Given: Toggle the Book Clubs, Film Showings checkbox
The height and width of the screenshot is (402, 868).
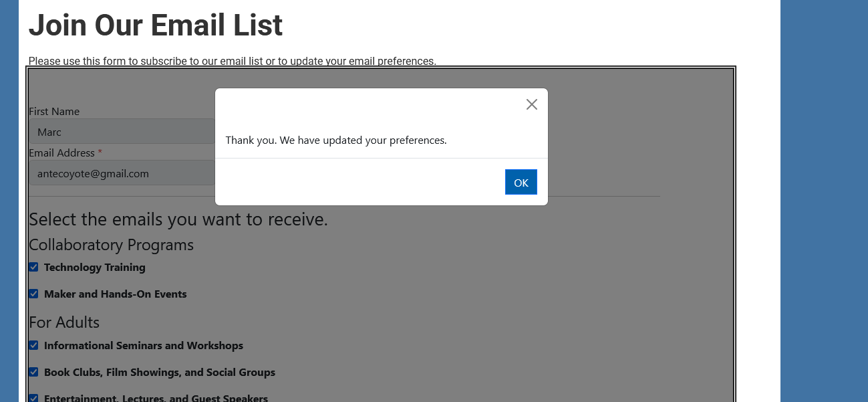Looking at the screenshot, I should [33, 372].
